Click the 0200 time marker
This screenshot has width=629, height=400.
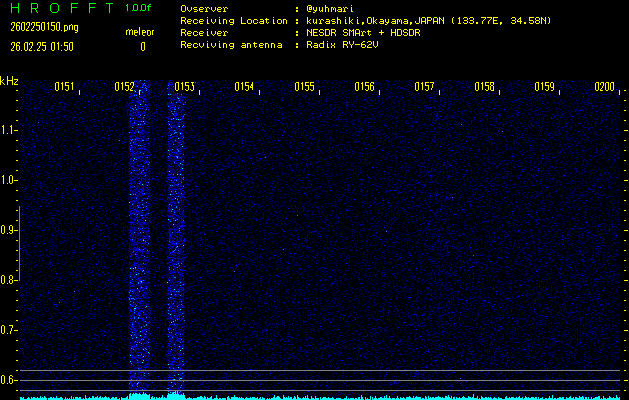click(x=604, y=87)
